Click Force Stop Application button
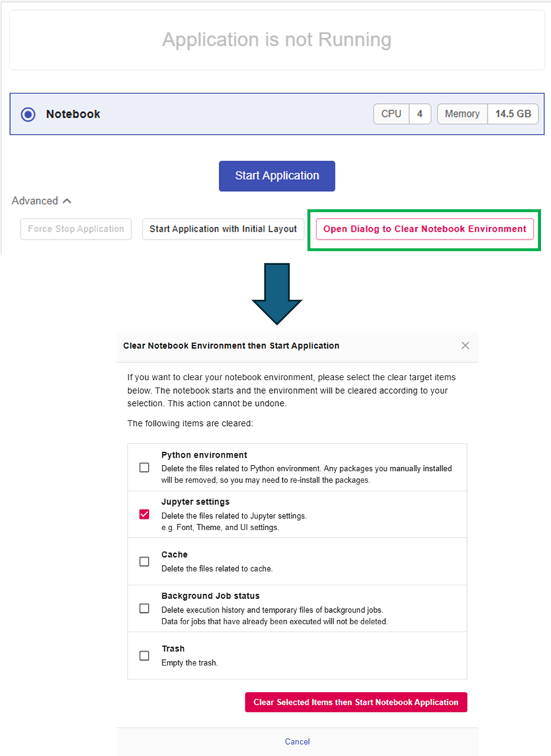The height and width of the screenshot is (756, 551). 76,229
